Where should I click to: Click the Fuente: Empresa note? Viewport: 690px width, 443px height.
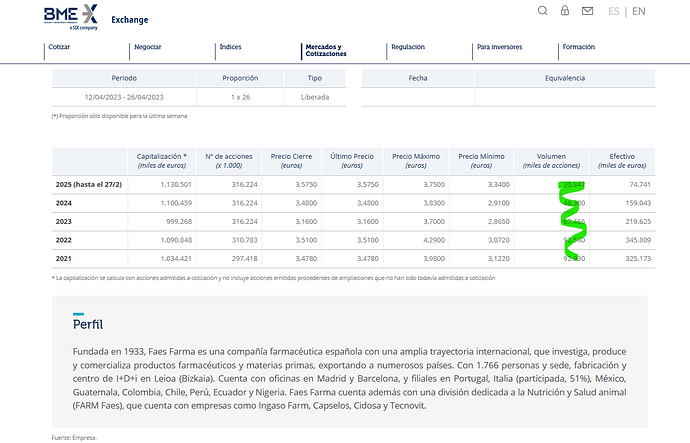(74, 438)
